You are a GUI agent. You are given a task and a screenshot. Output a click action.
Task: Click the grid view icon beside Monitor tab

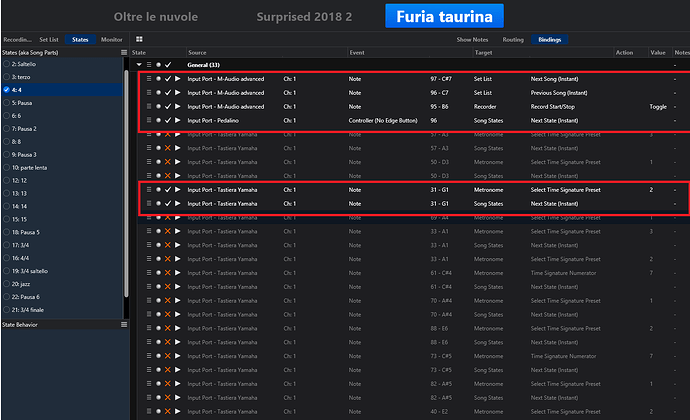point(139,39)
